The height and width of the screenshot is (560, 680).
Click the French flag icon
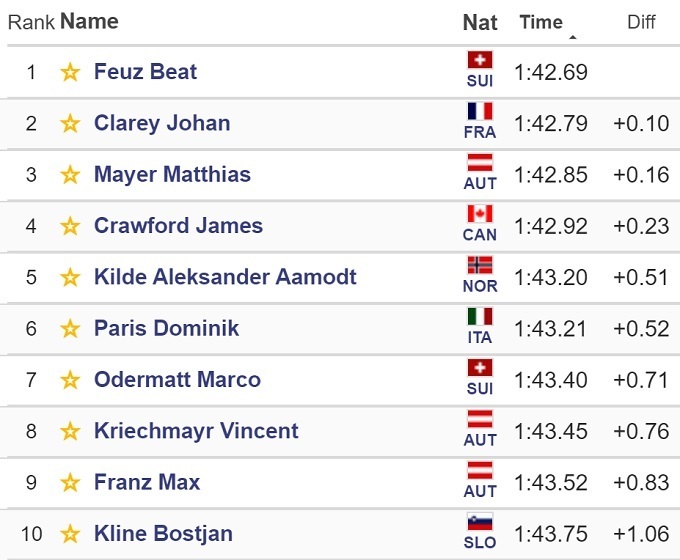[480, 112]
